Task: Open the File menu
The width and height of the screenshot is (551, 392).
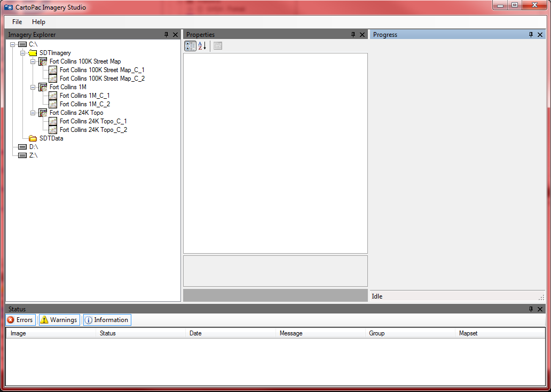Action: 17,22
